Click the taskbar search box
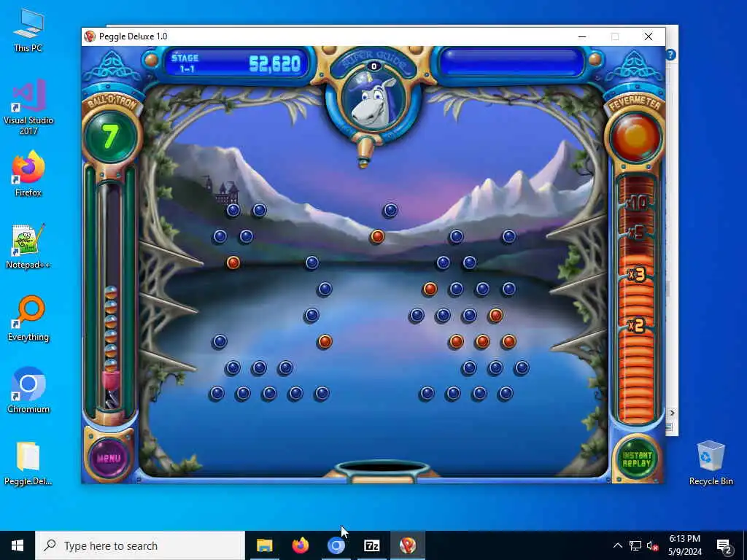 (x=140, y=545)
